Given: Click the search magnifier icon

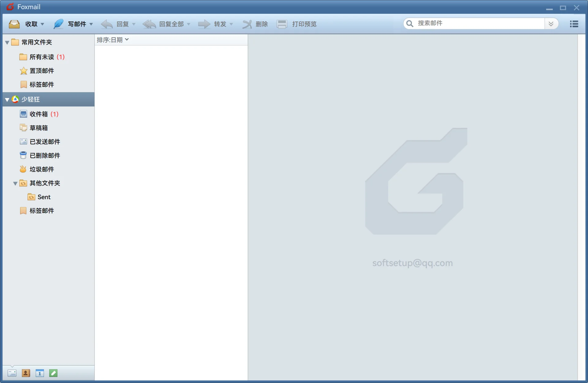Looking at the screenshot, I should 409,24.
